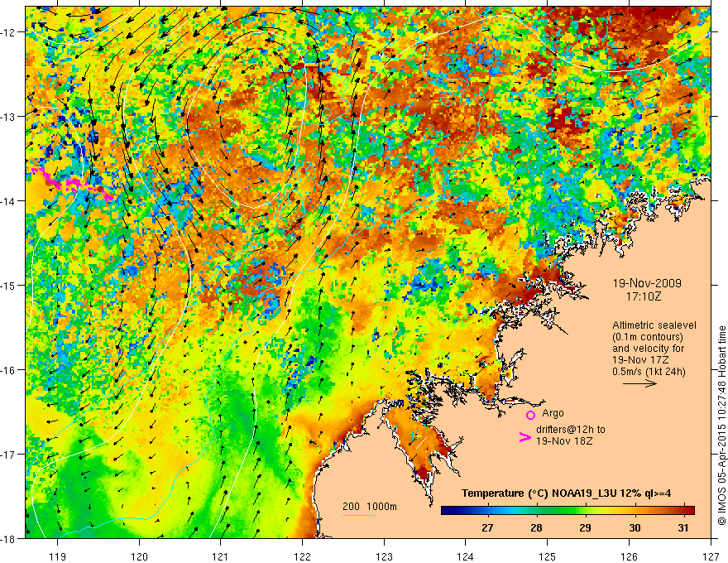728x563 pixels.
Task: Click the IMOS copyright timestamp vertical text
Action: (722, 426)
